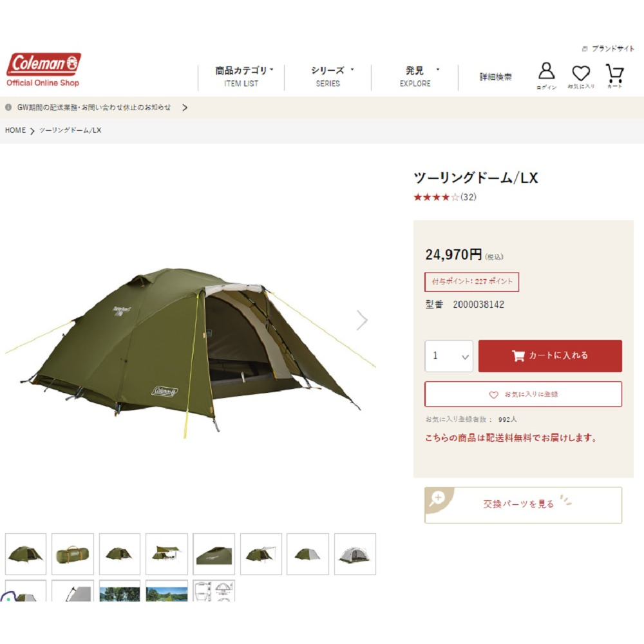This screenshot has width=644, height=644.
Task: Open the login account icon
Action: pos(546,75)
